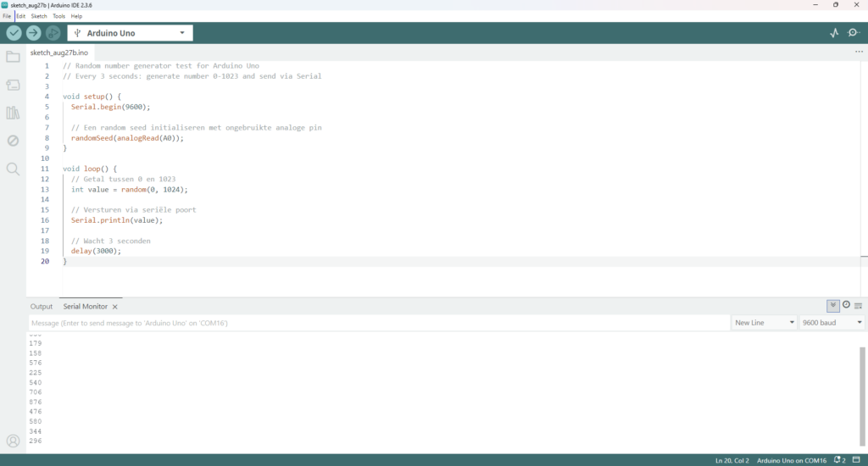Viewport: 868px width, 466px height.
Task: Click the serial message input field
Action: click(x=379, y=323)
